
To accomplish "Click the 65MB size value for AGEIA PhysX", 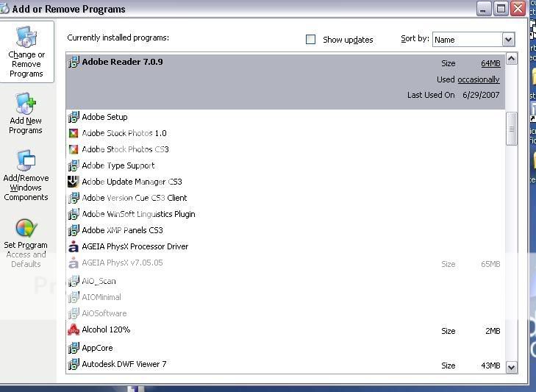I will click(490, 264).
